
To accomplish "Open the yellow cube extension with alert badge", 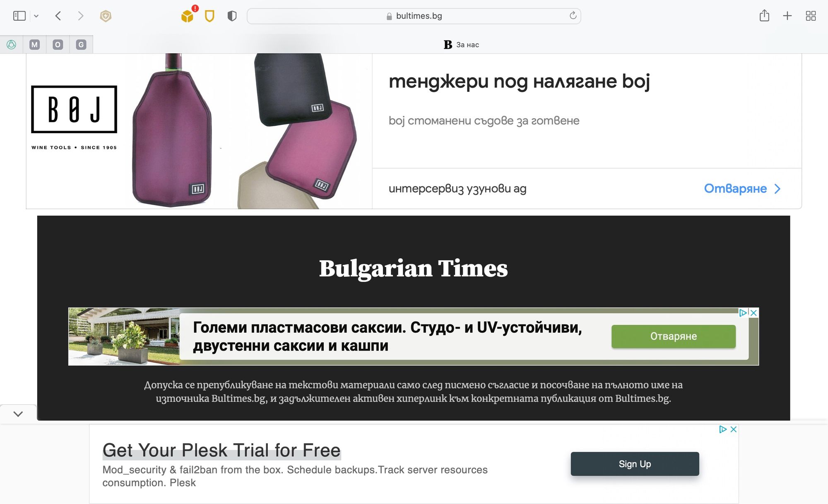I will click(x=188, y=15).
